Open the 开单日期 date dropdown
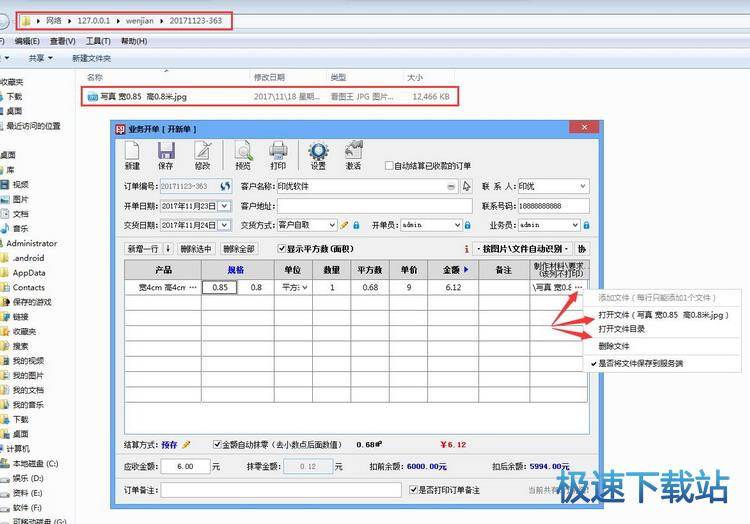Image resolution: width=750 pixels, height=524 pixels. coord(224,206)
